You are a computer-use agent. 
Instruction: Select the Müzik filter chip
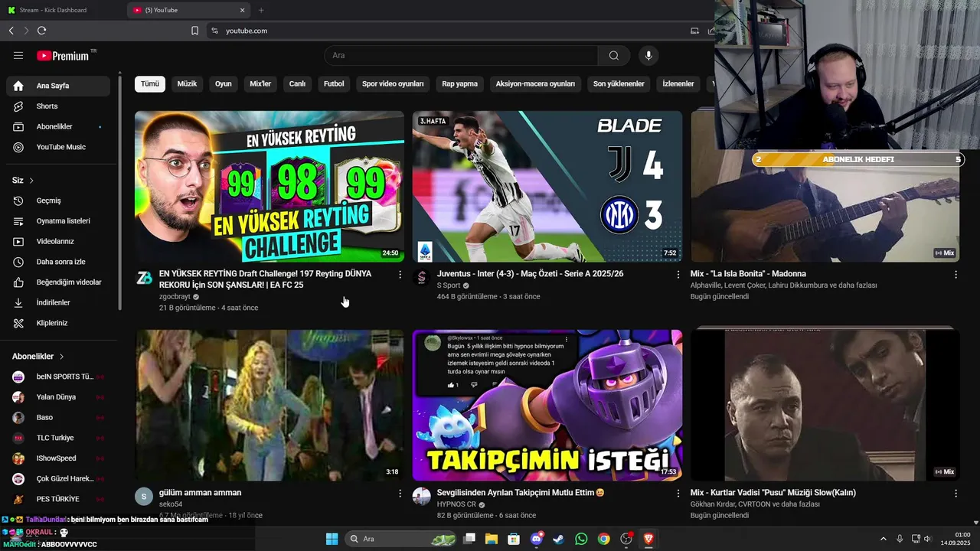click(x=187, y=84)
